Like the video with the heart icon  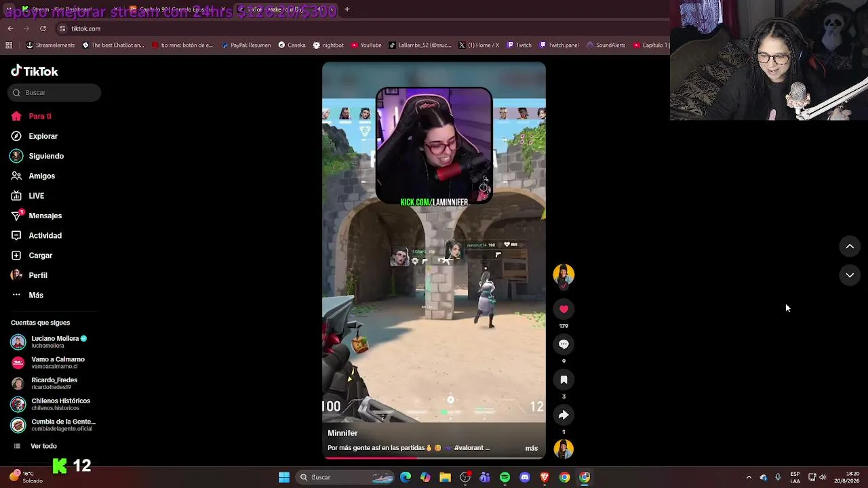click(x=564, y=309)
